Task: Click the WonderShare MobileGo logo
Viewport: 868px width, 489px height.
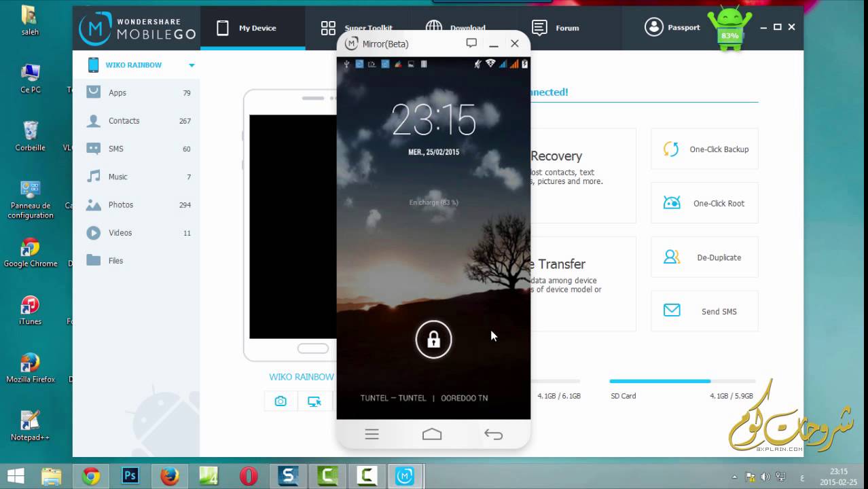Action: [137, 28]
